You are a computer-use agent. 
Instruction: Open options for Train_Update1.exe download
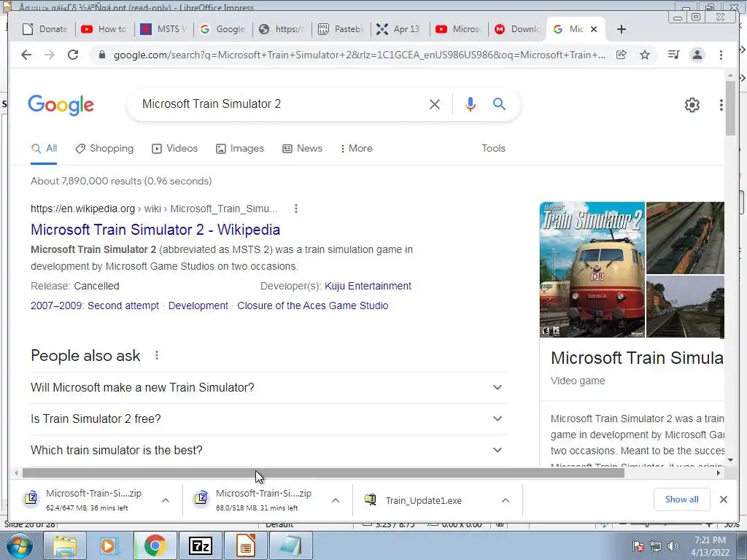click(x=506, y=500)
